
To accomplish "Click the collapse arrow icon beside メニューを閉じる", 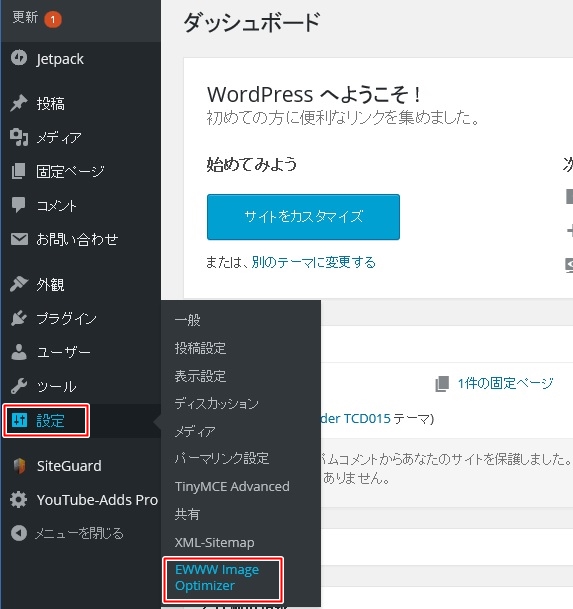I will tap(19, 533).
